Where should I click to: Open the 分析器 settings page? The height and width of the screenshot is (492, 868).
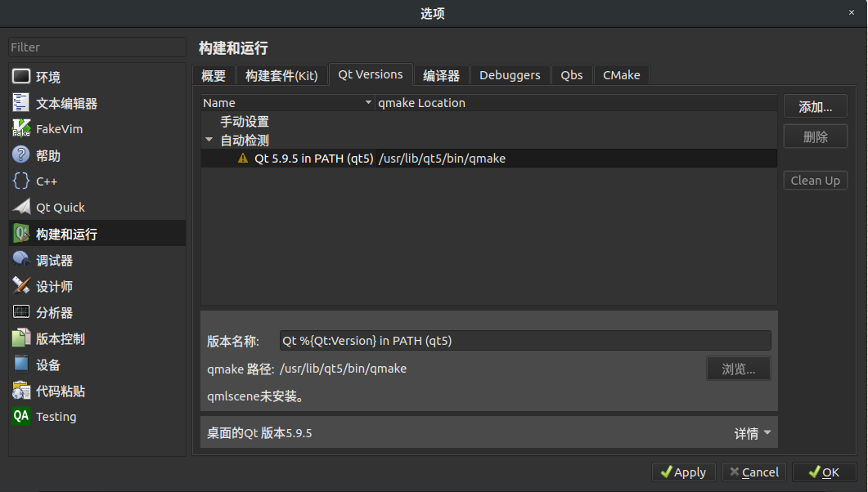[x=20, y=311]
